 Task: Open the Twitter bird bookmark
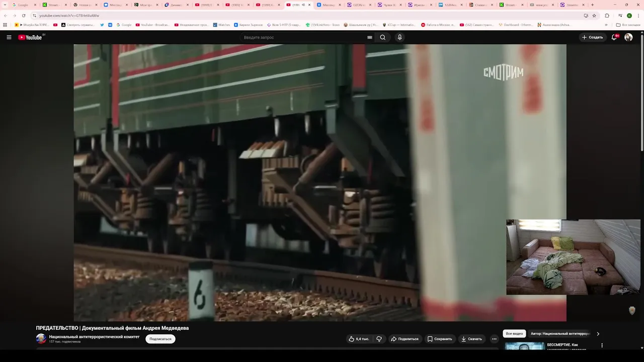click(102, 25)
